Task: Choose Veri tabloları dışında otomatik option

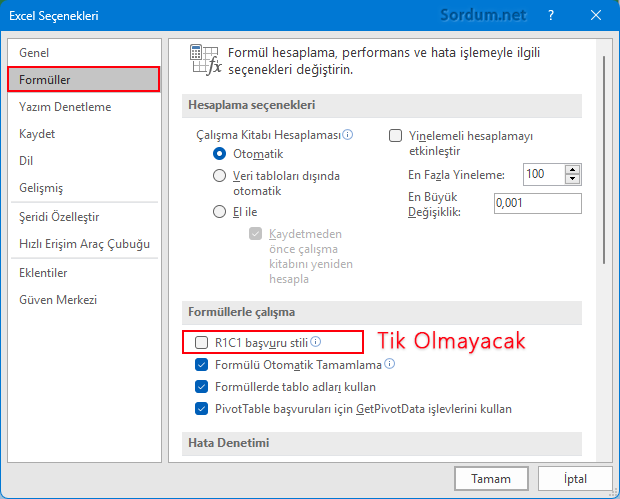Action: (219, 176)
